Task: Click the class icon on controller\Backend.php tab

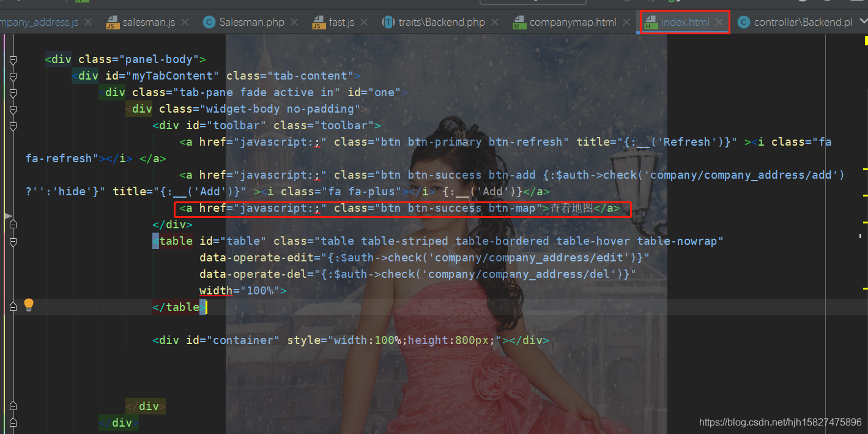Action: (x=744, y=22)
